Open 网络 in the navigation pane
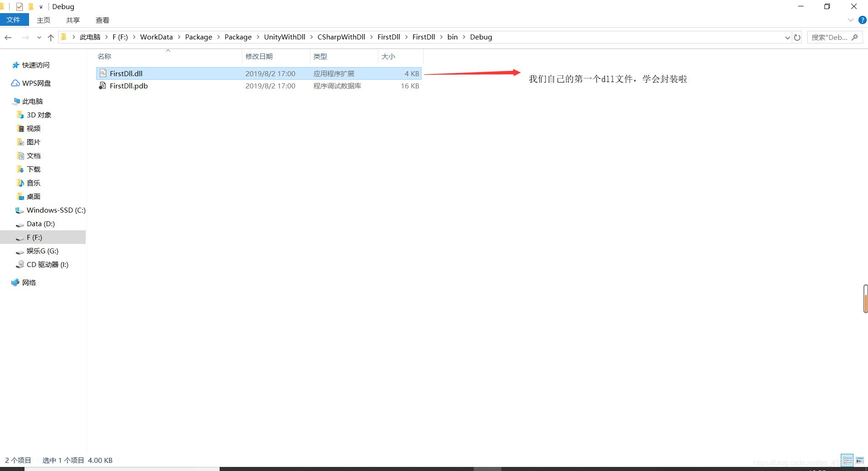The width and height of the screenshot is (868, 471). 29,283
